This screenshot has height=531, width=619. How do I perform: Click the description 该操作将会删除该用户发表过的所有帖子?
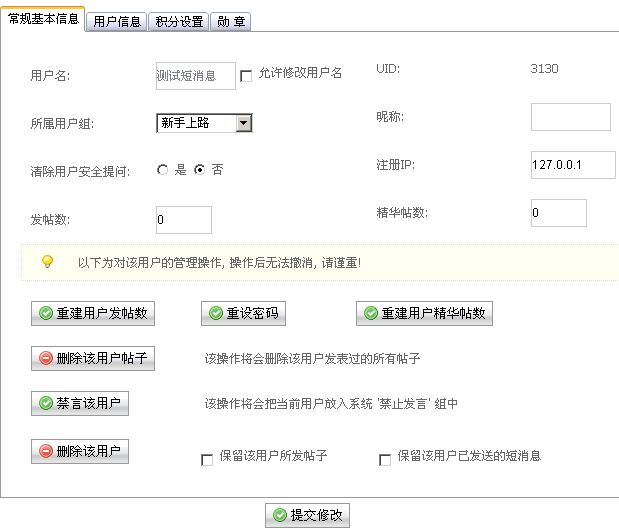312,358
